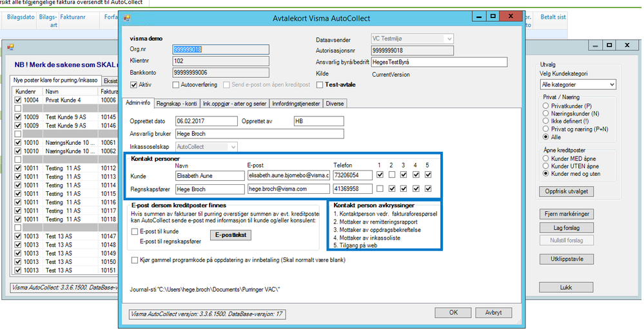
Task: Click Fjern markeringer button
Action: tap(567, 214)
